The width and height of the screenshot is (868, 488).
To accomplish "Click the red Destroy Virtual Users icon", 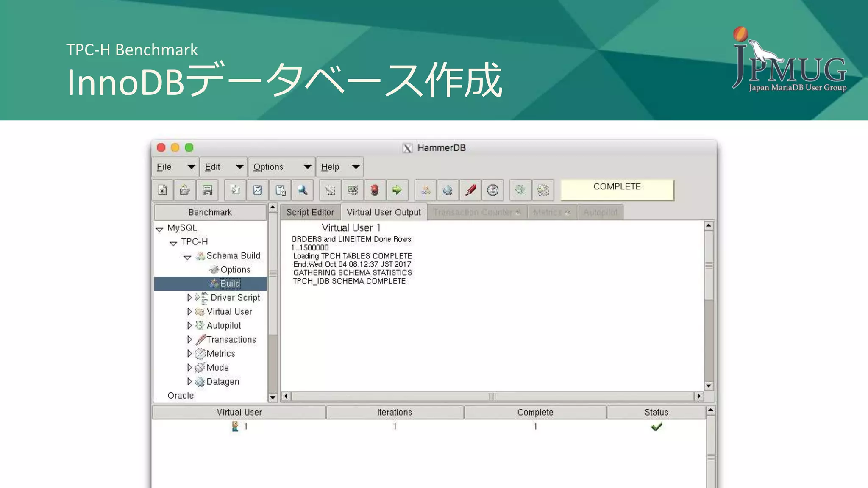I will tap(375, 190).
